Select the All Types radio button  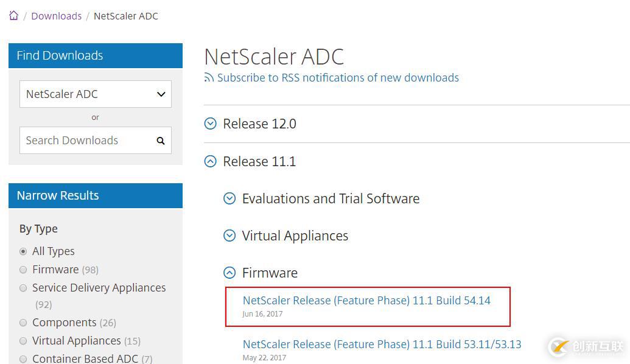pyautogui.click(x=23, y=251)
